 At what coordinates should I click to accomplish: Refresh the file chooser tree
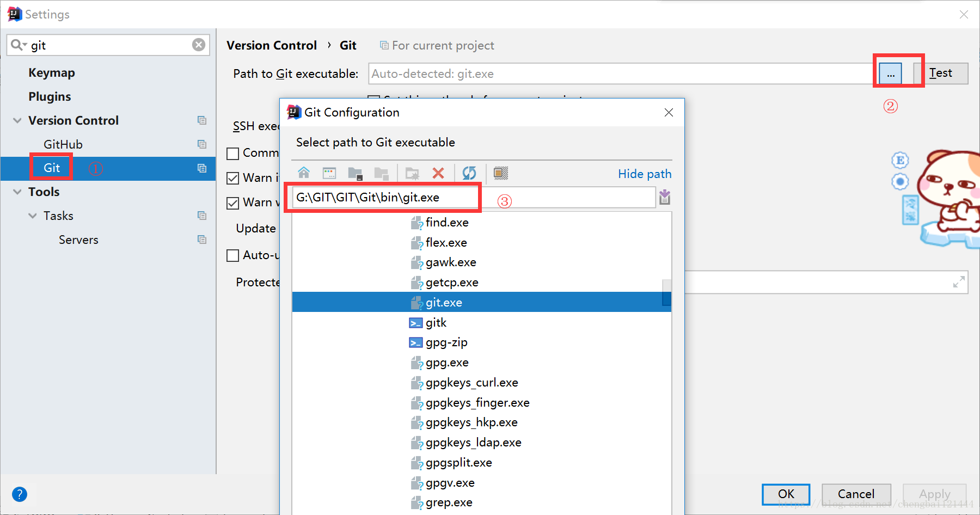point(469,173)
